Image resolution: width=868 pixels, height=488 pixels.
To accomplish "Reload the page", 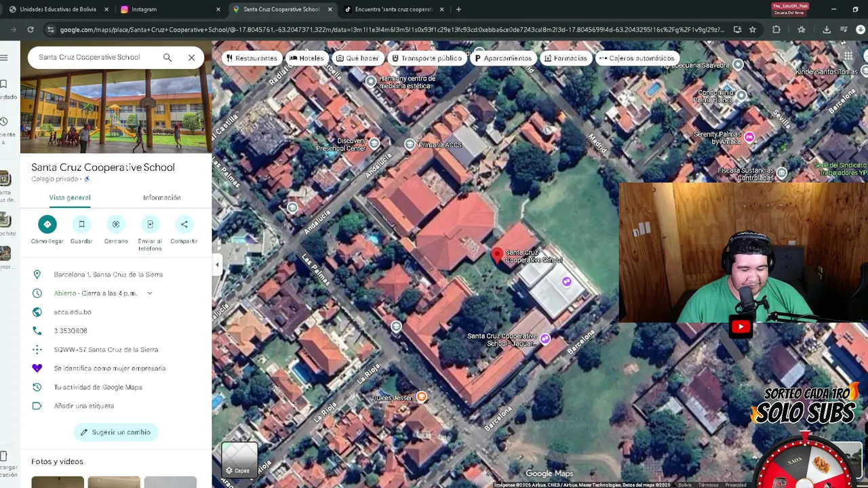I will tap(31, 30).
